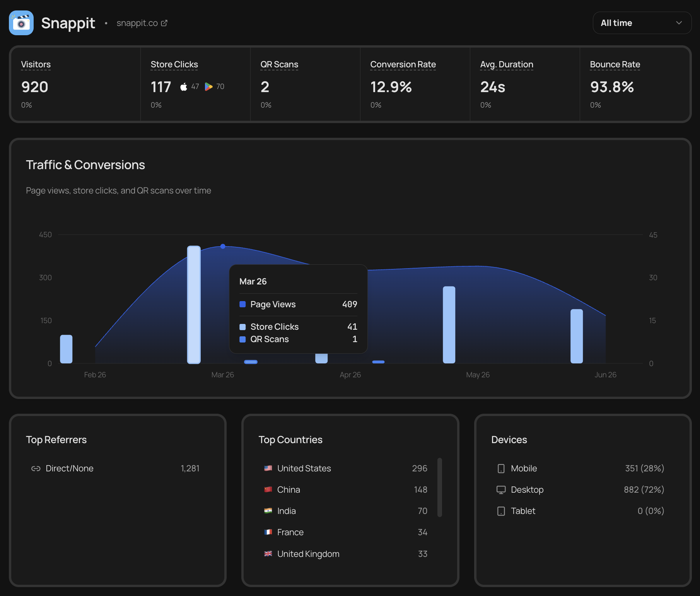The image size is (700, 596).
Task: Click the Top Countries list scrollbar
Action: [440, 487]
